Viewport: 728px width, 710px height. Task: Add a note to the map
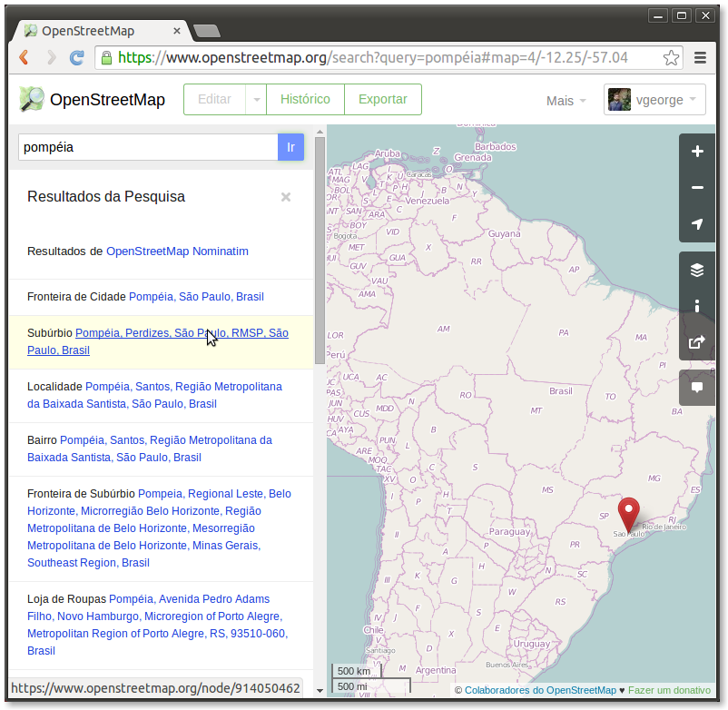tap(697, 388)
